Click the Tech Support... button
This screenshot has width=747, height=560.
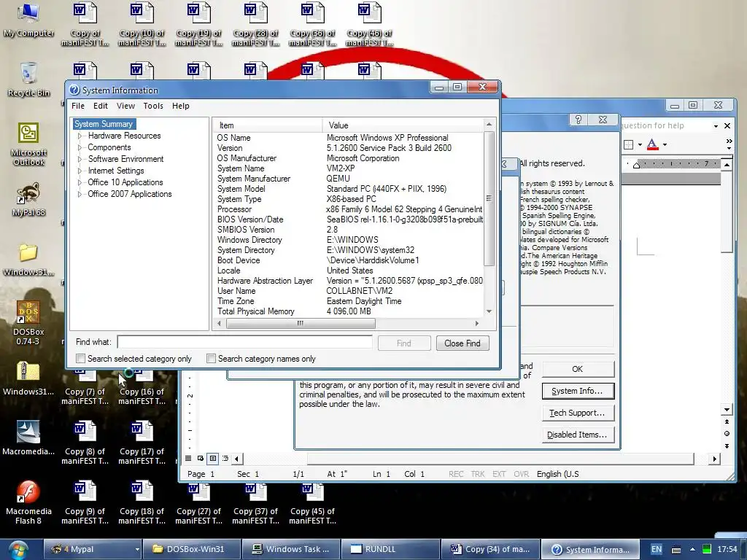click(x=578, y=413)
